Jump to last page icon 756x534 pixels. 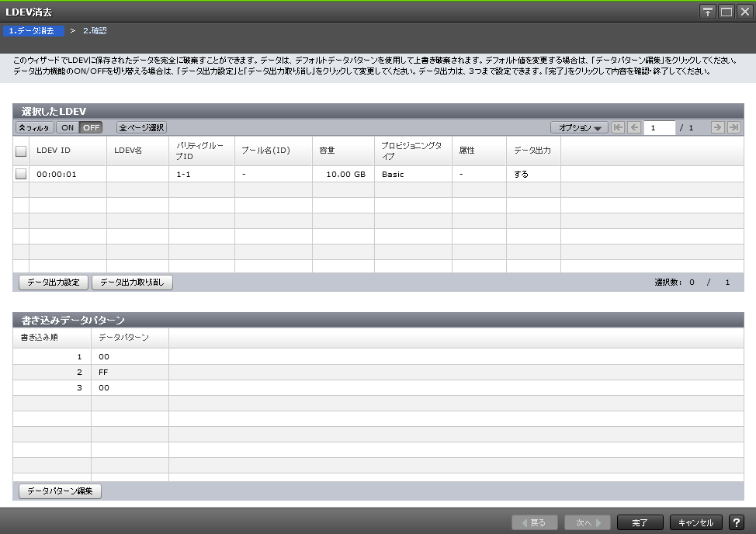733,128
